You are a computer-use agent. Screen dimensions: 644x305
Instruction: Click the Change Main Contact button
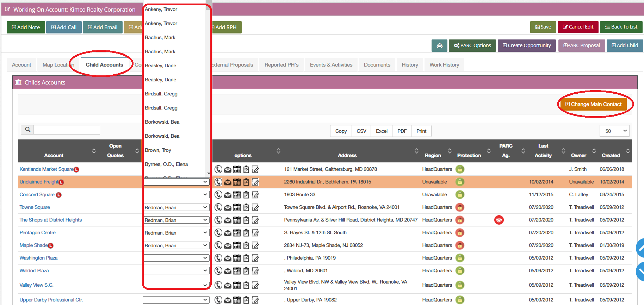click(594, 104)
